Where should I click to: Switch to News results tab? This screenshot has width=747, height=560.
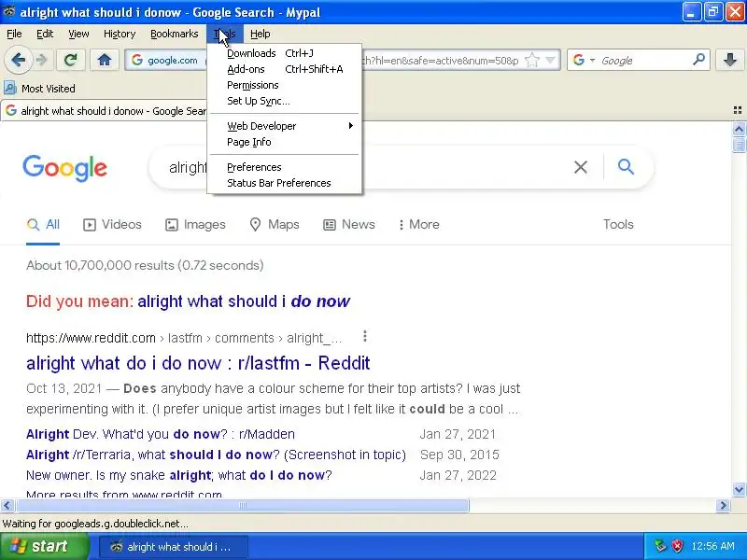pos(349,224)
